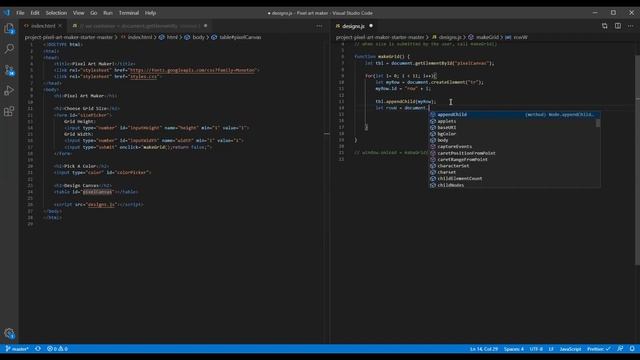Click the unsaved dot on second left tab
640x360 pixels.
[205, 26]
